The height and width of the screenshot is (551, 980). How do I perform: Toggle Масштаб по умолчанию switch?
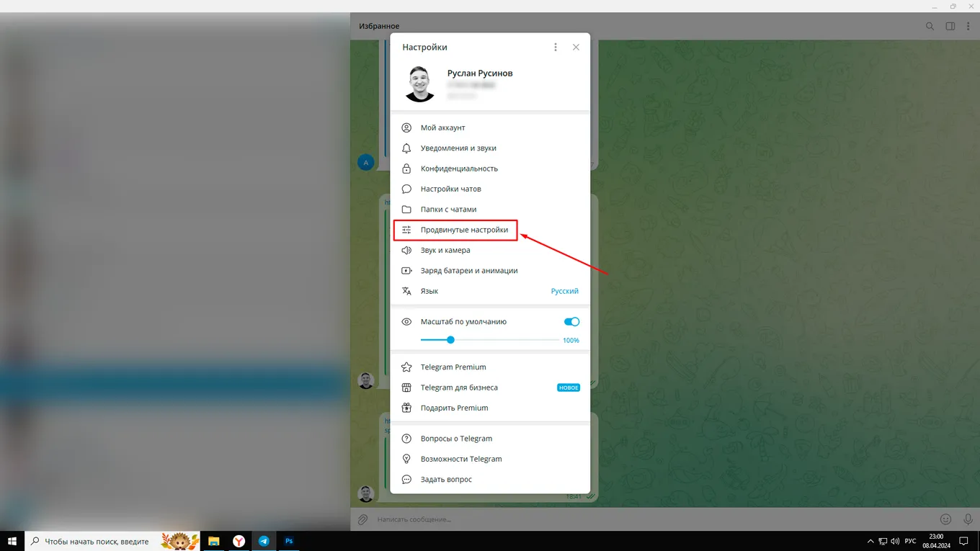[x=571, y=322]
